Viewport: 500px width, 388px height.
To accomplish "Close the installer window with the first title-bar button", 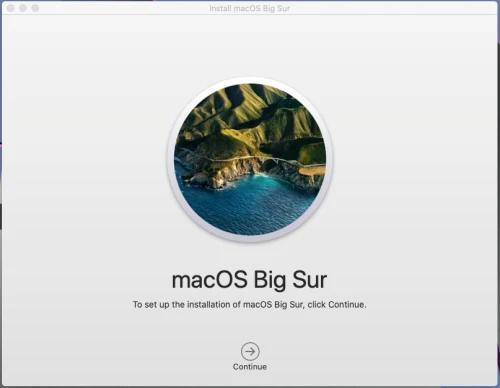I will click(11, 8).
